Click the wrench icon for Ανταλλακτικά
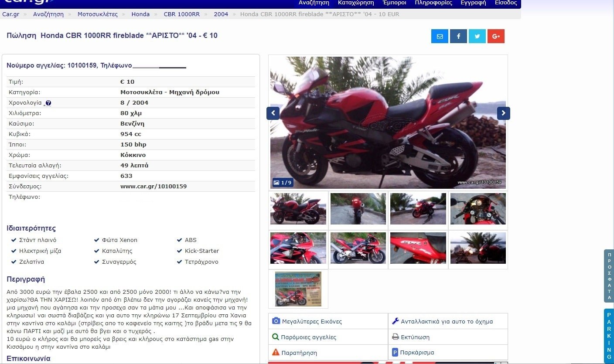Screen dimensions: 614x364 [396, 321]
